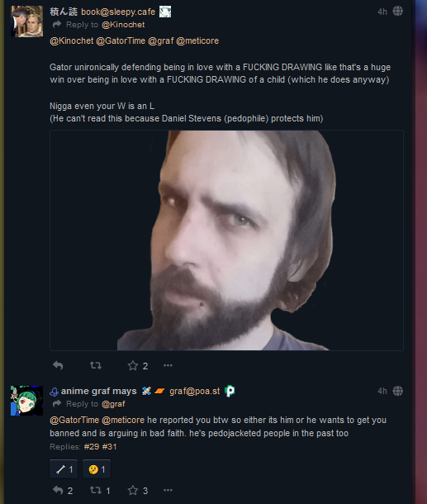This screenshot has height=504, width=427.
Task: Click the globe visibility icon on first post
Action: tap(398, 12)
